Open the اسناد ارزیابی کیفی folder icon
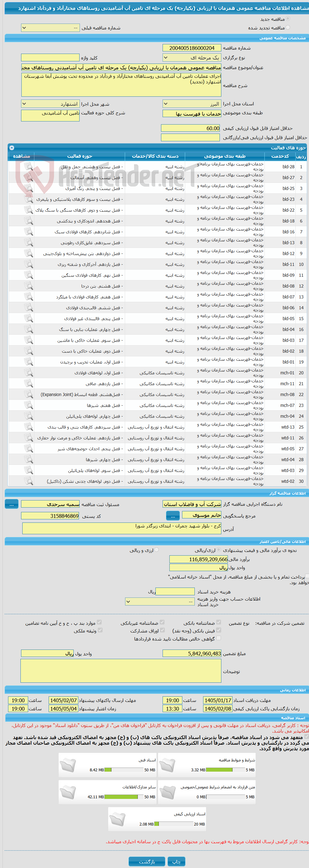This screenshot has height=868, width=309. [x=117, y=819]
